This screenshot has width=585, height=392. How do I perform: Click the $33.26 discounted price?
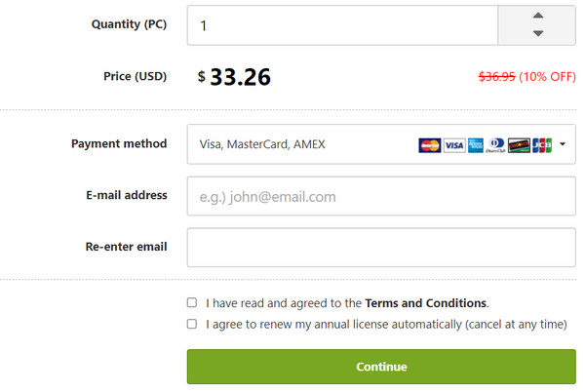click(240, 77)
